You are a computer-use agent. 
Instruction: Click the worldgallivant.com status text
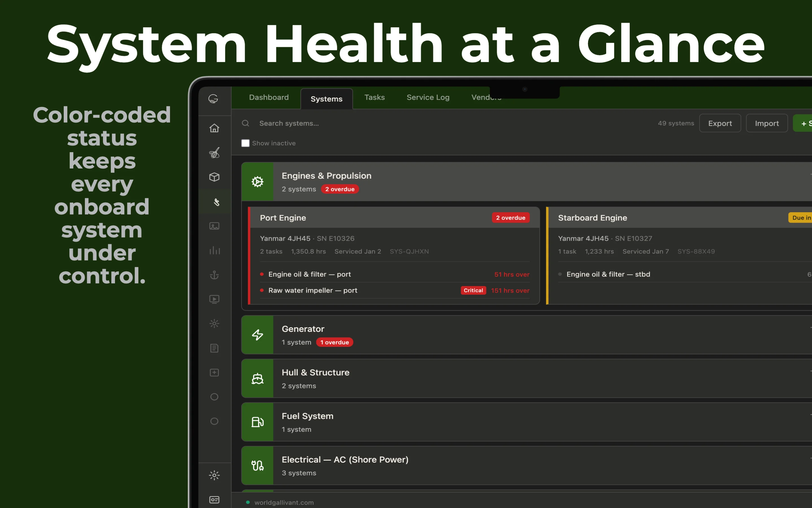pyautogui.click(x=284, y=503)
